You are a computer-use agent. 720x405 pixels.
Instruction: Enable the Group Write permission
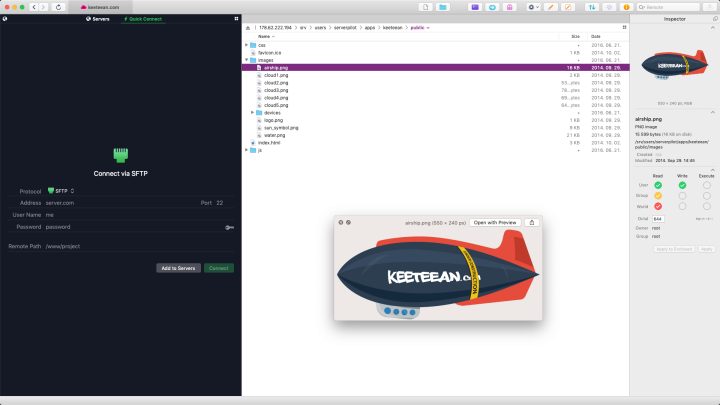point(682,196)
